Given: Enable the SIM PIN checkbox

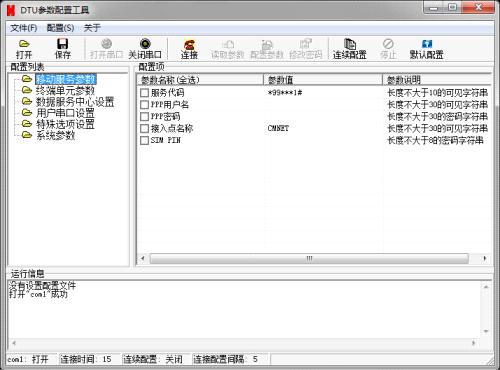Looking at the screenshot, I should click(144, 140).
